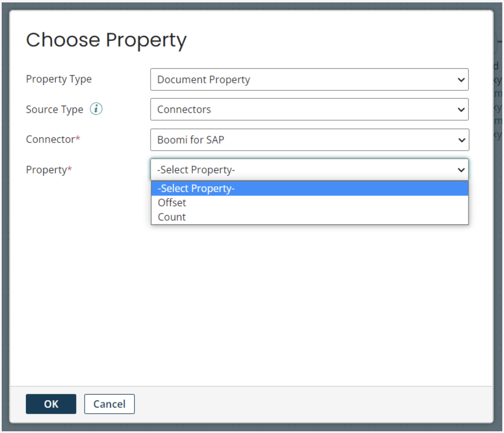The image size is (504, 433).
Task: Click the Source Type field label
Action: (x=54, y=110)
